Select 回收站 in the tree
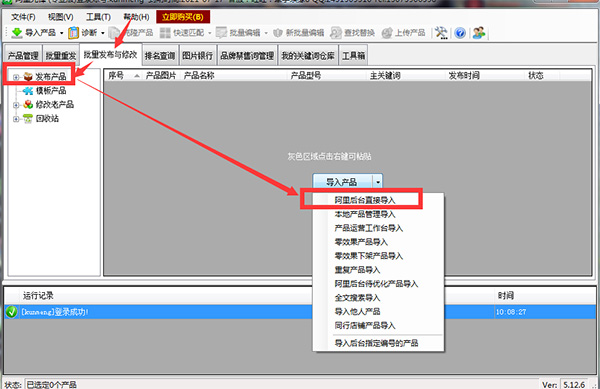600x389 pixels. [47, 119]
